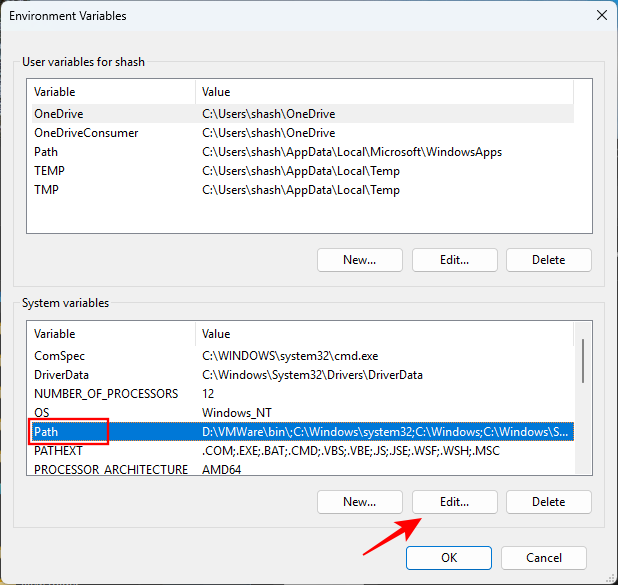
Task: Click the Windows_NT value
Action: click(237, 413)
